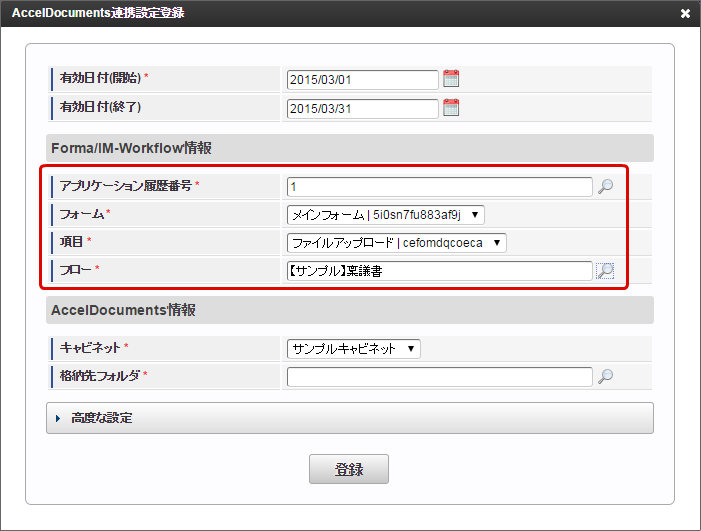
Task: Click the 登録 button
Action: tap(349, 469)
